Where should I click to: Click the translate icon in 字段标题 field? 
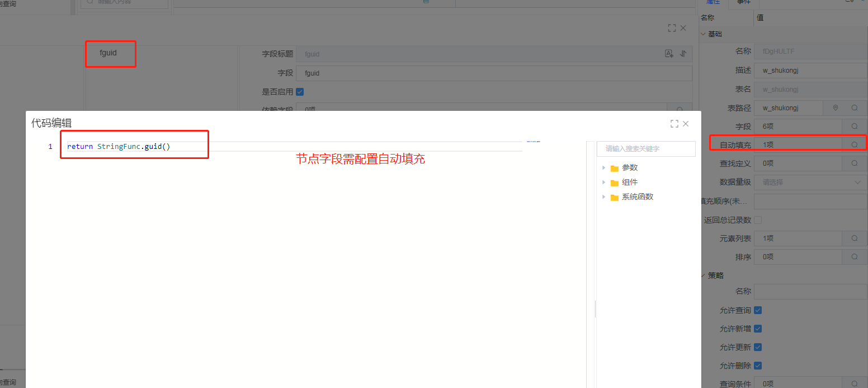(669, 54)
